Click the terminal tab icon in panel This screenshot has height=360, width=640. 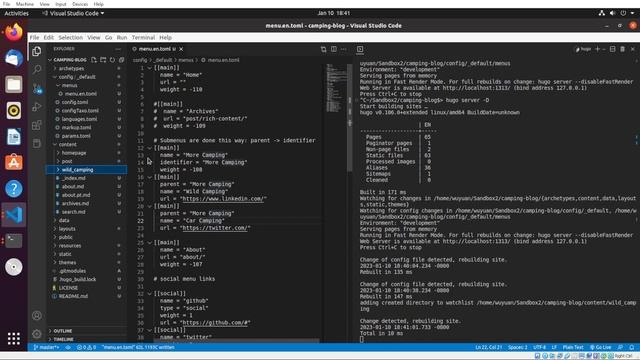(x=360, y=49)
